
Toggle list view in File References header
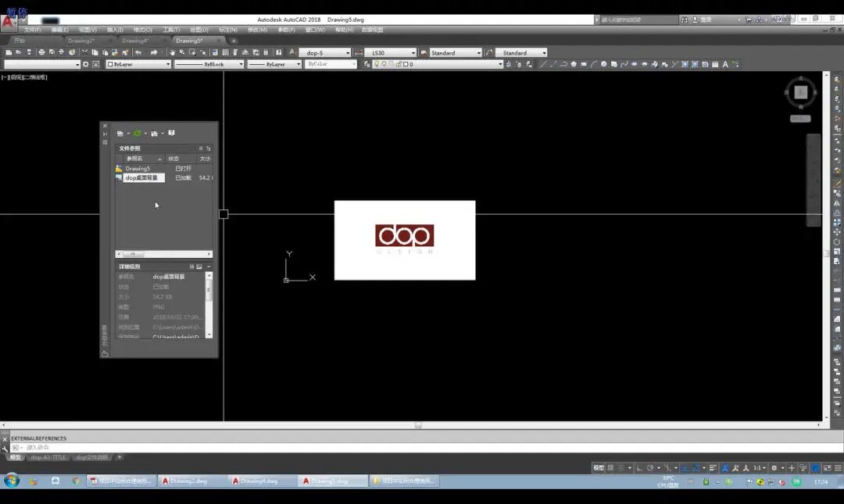click(201, 148)
